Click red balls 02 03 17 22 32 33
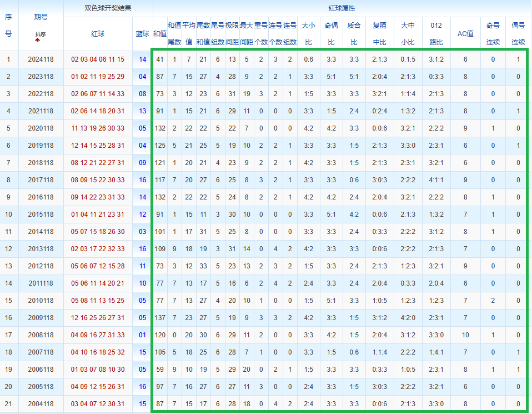This screenshot has width=532, height=414. [98, 249]
